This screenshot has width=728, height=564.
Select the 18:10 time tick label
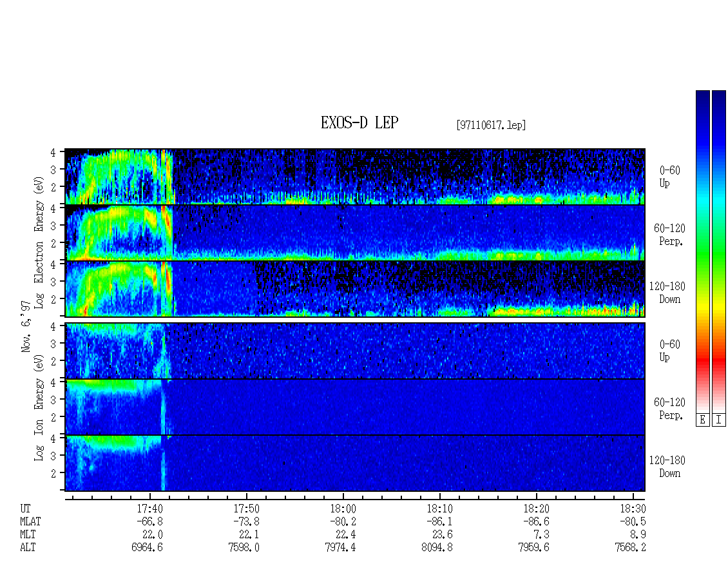(439, 509)
